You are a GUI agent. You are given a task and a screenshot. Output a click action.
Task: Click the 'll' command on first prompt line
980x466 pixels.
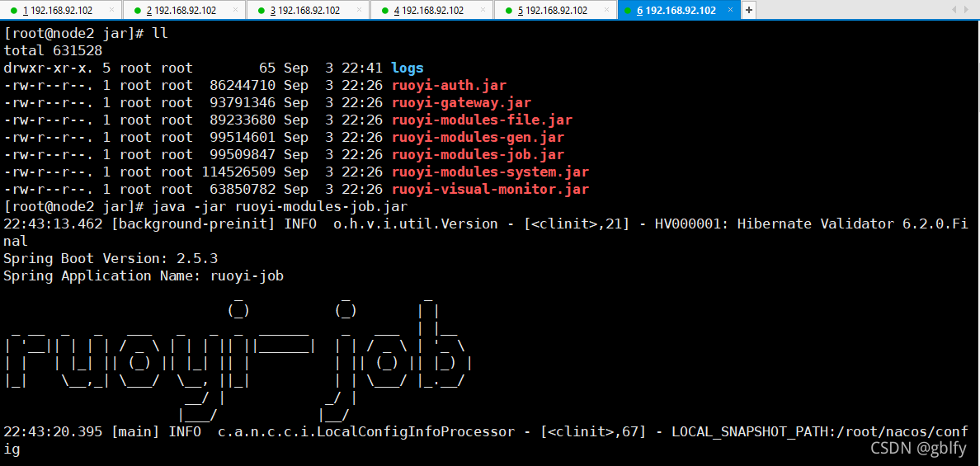click(161, 34)
